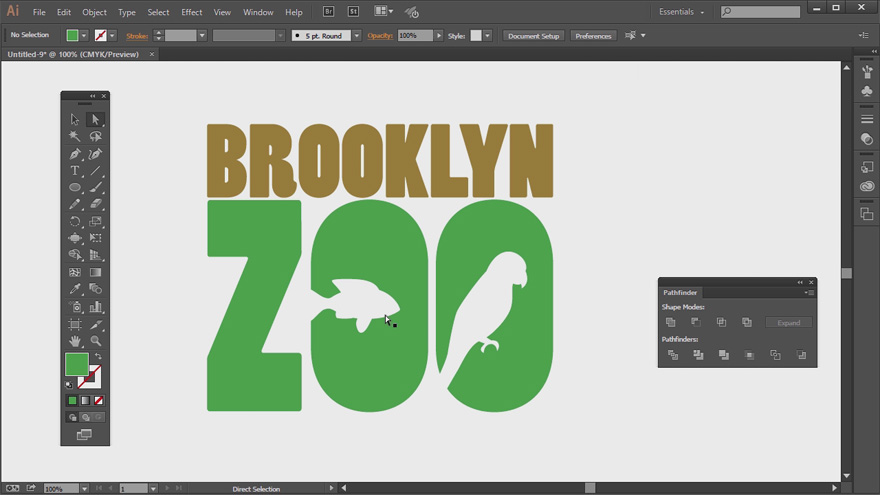Screen dimensions: 880x495
Task: Select the Paintbrush tool
Action: 95,187
